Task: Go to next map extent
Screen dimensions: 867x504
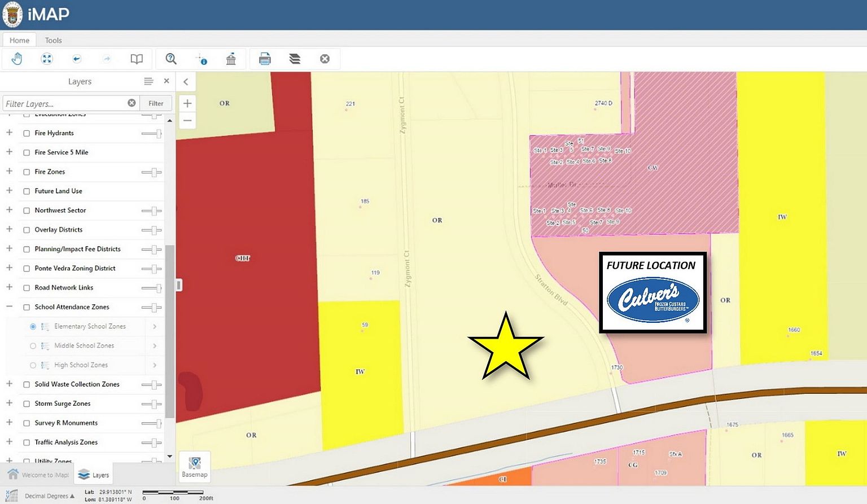Action: click(x=107, y=59)
